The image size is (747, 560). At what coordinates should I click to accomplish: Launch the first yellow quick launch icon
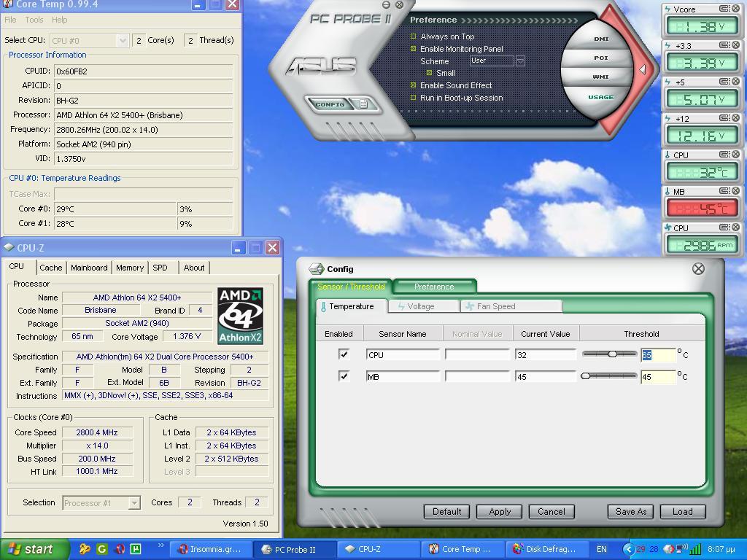pyautogui.click(x=85, y=549)
